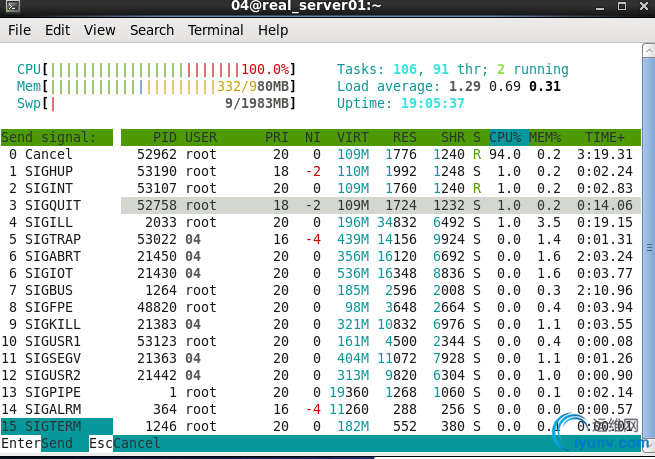Image resolution: width=655 pixels, height=459 pixels.
Task: Select signal 11 SIGSEGV
Action: (x=57, y=358)
